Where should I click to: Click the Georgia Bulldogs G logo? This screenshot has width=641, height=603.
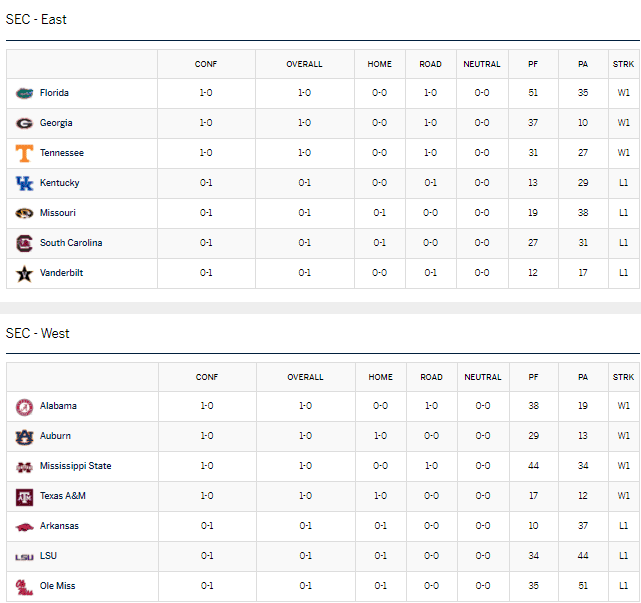click(x=24, y=123)
